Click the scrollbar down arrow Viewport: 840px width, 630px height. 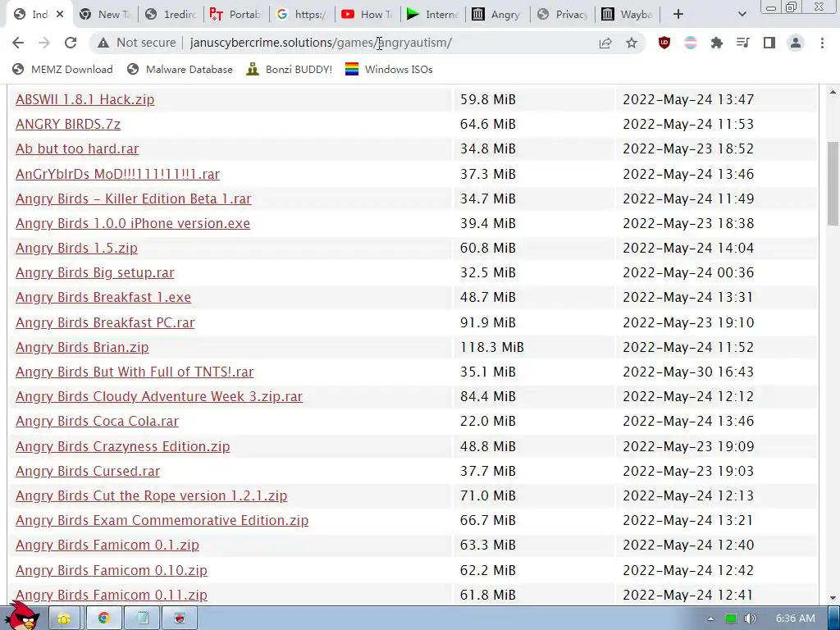(833, 598)
